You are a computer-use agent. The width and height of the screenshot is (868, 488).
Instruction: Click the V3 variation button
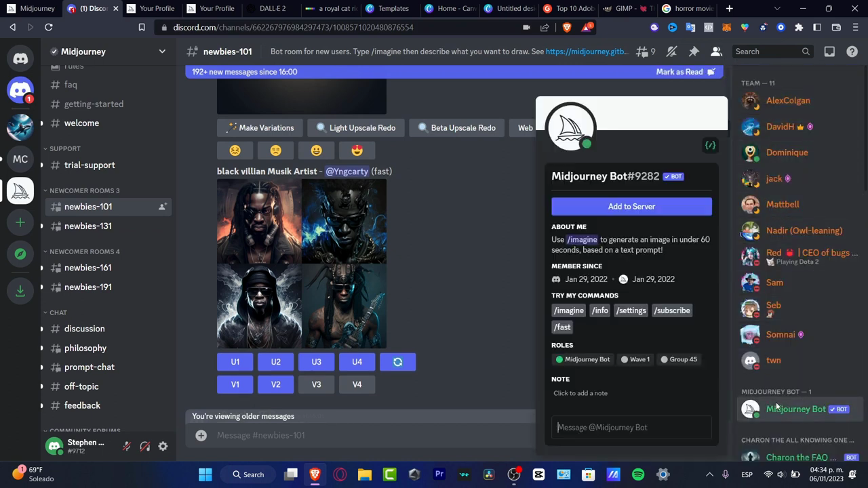click(x=316, y=384)
